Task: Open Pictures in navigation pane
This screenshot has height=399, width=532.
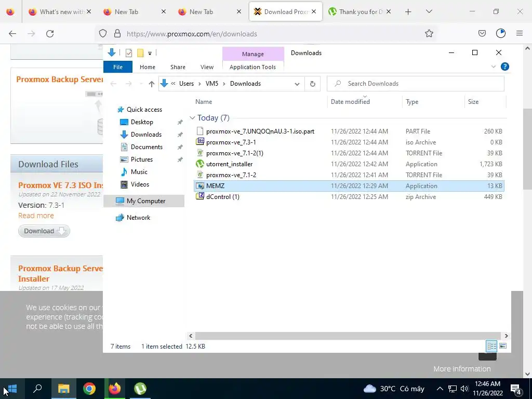Action: coord(141,159)
